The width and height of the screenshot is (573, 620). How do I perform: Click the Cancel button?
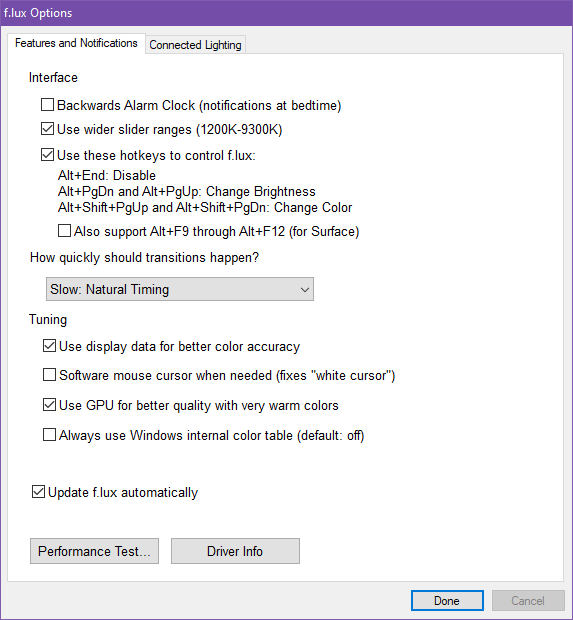coord(528,601)
